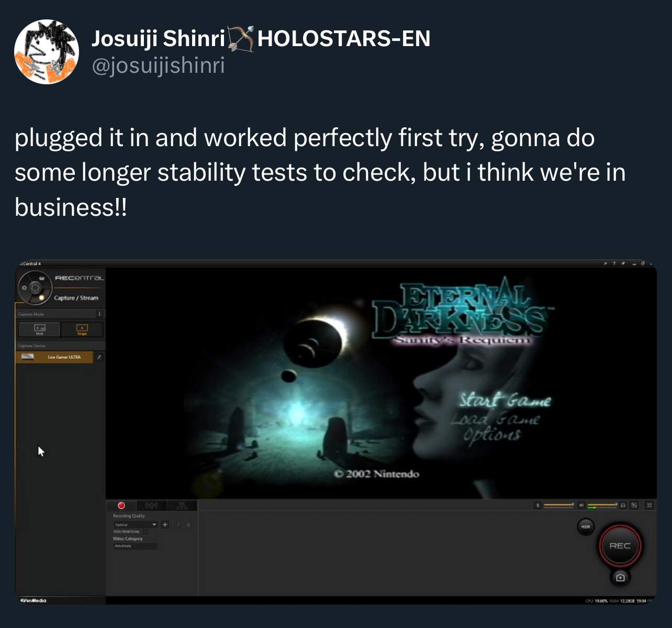Select Live Gamer ULTRA capture device

tap(55, 357)
